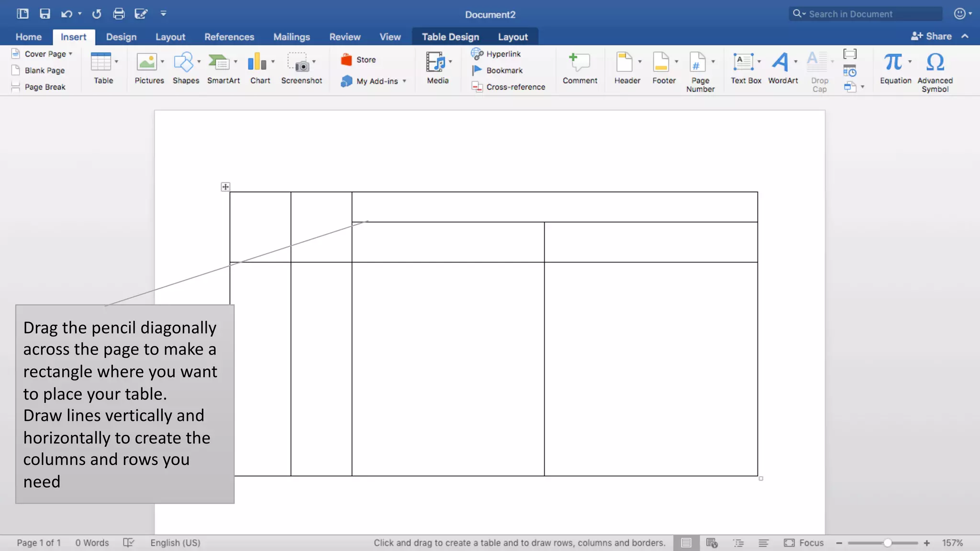980x551 pixels.
Task: Open the Mailings tab
Action: pyautogui.click(x=291, y=37)
